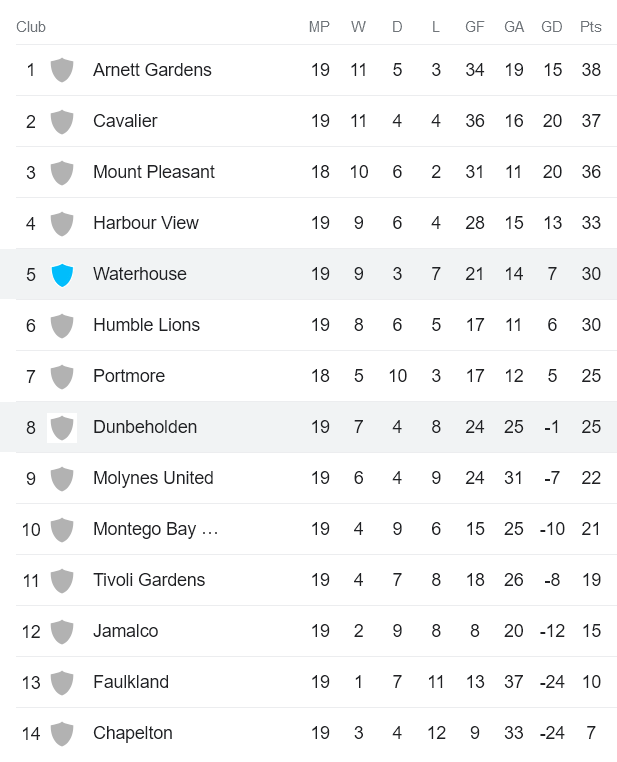Click the Tivoli Gardens shield icon
Image resolution: width=617 pixels, height=762 pixels.
tap(62, 580)
